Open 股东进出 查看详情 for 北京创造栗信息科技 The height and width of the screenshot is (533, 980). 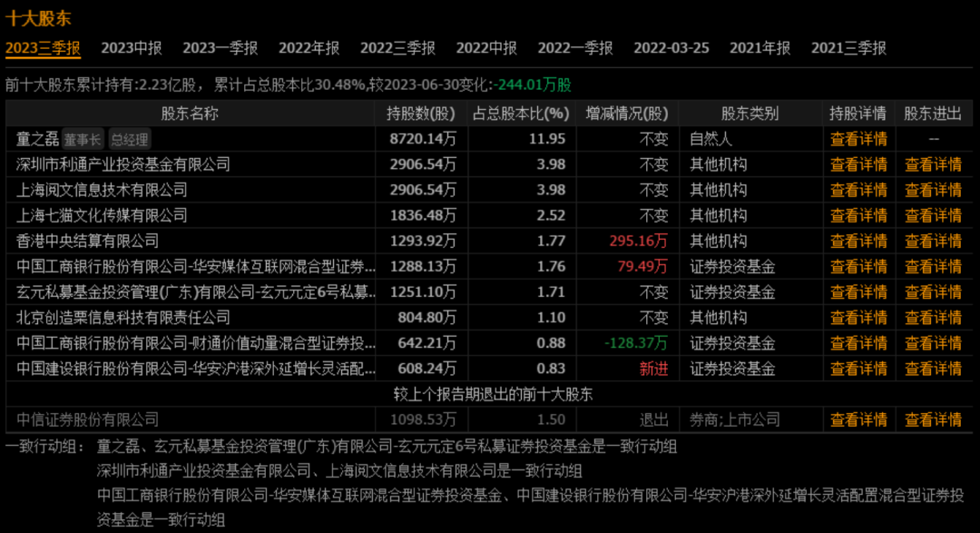[x=933, y=318]
